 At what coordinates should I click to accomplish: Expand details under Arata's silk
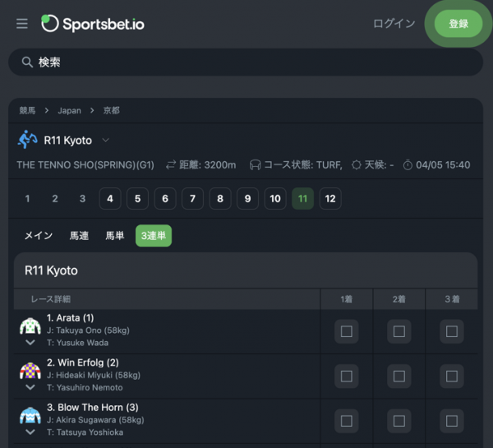pyautogui.click(x=30, y=342)
